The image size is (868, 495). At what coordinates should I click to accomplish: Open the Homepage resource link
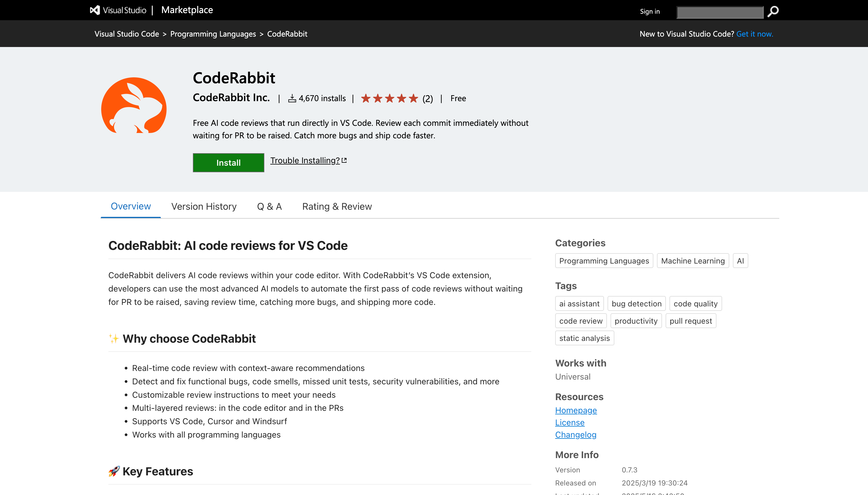[x=575, y=410]
